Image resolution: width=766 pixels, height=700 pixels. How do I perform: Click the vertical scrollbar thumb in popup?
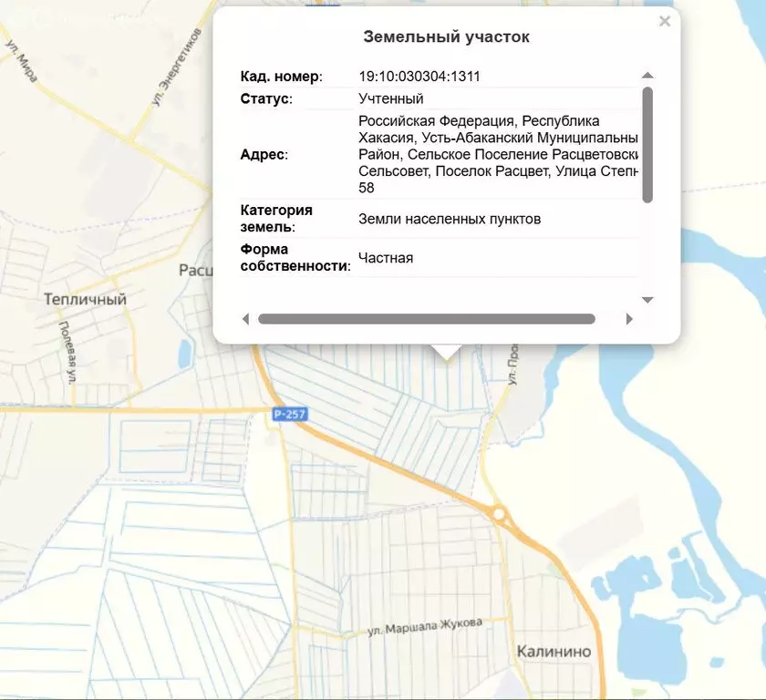(x=647, y=144)
